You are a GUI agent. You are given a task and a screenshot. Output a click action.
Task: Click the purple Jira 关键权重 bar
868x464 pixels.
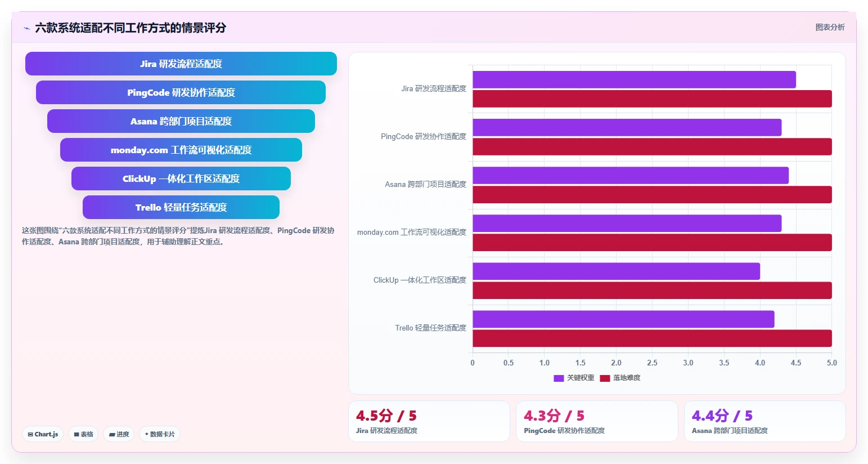pyautogui.click(x=634, y=79)
